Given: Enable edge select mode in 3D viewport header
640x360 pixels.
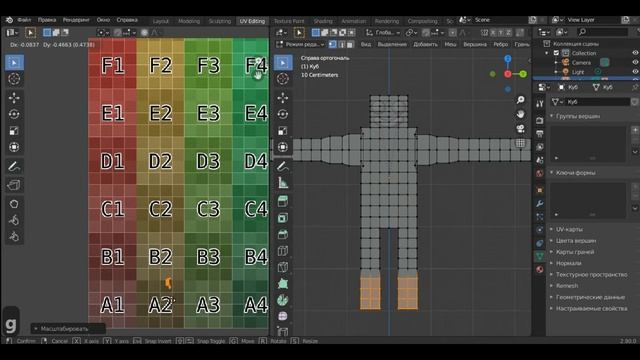Looking at the screenshot, I should click(342, 44).
